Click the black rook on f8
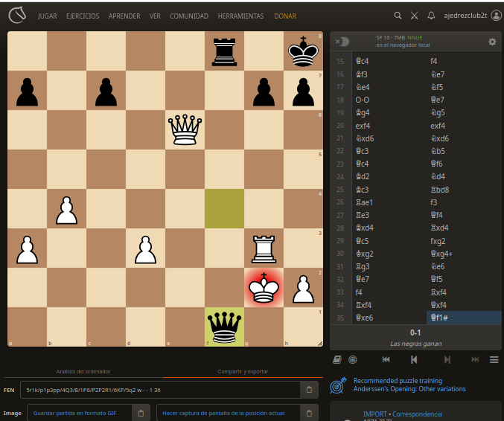 pyautogui.click(x=224, y=51)
